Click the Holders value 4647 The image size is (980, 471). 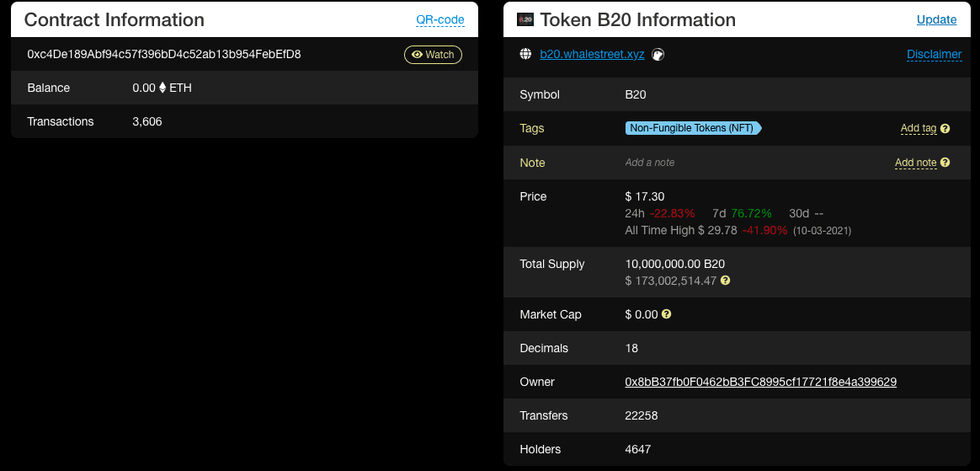[x=637, y=449]
